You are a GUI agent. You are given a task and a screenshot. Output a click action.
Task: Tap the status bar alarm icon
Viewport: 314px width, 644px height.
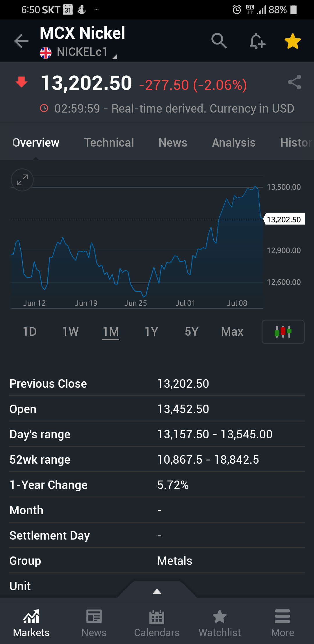[x=237, y=10]
